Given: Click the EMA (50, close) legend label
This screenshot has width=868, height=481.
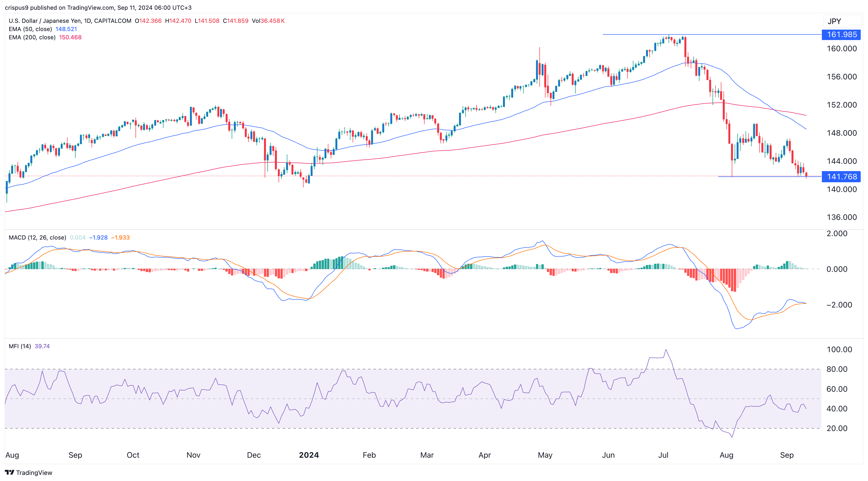Looking at the screenshot, I should click(30, 29).
